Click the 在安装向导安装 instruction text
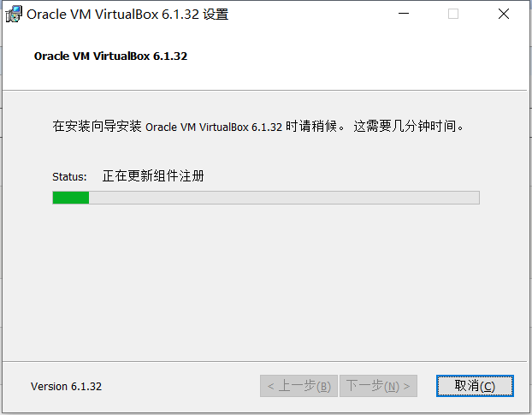The image size is (532, 415). (x=97, y=127)
